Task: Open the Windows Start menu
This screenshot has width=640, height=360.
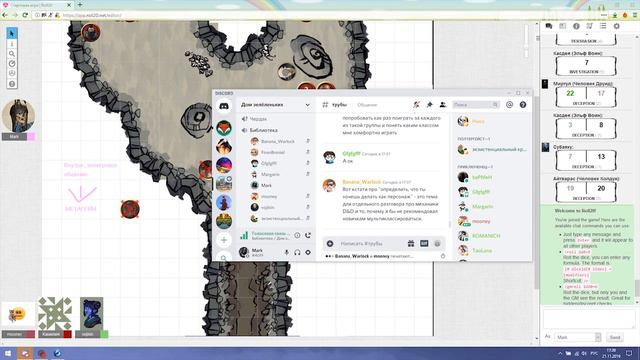Action: [x=8, y=353]
